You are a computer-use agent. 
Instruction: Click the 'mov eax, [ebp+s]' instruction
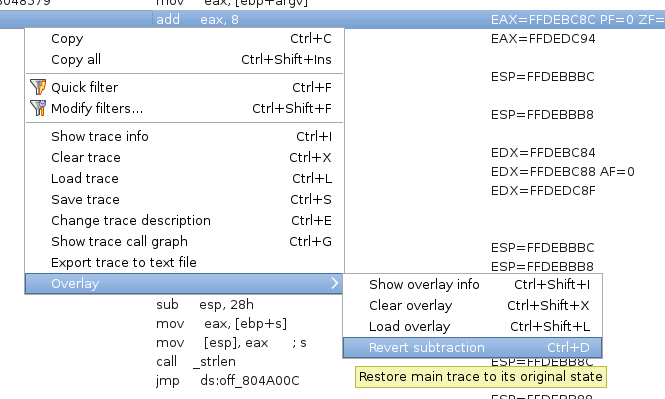click(221, 324)
